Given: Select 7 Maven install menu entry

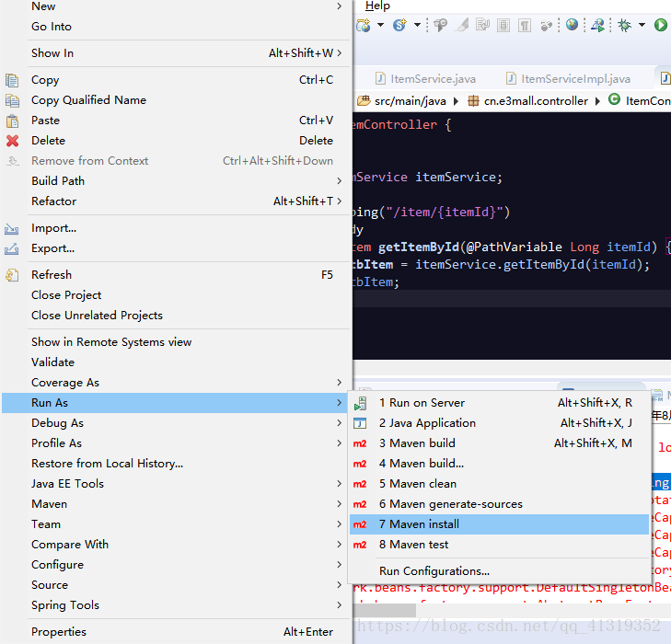Looking at the screenshot, I should (500, 524).
